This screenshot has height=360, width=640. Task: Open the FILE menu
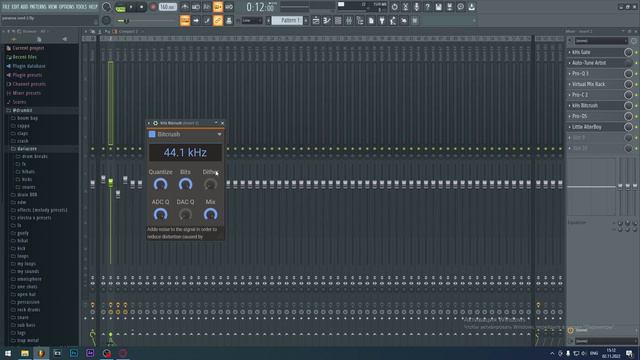point(6,7)
